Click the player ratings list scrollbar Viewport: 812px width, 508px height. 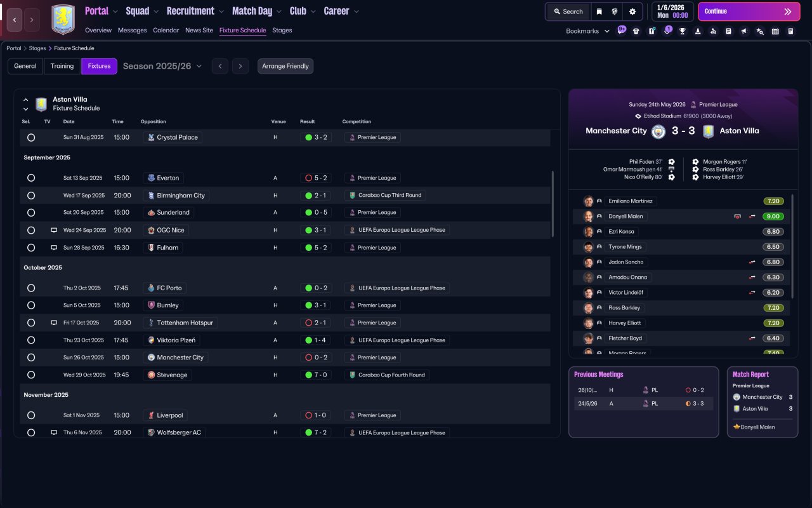pos(793,246)
